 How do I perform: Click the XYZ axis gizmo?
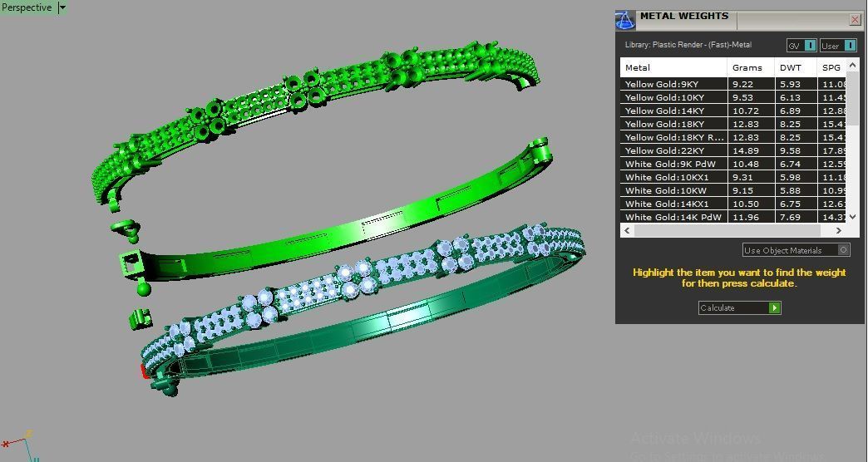click(x=21, y=446)
